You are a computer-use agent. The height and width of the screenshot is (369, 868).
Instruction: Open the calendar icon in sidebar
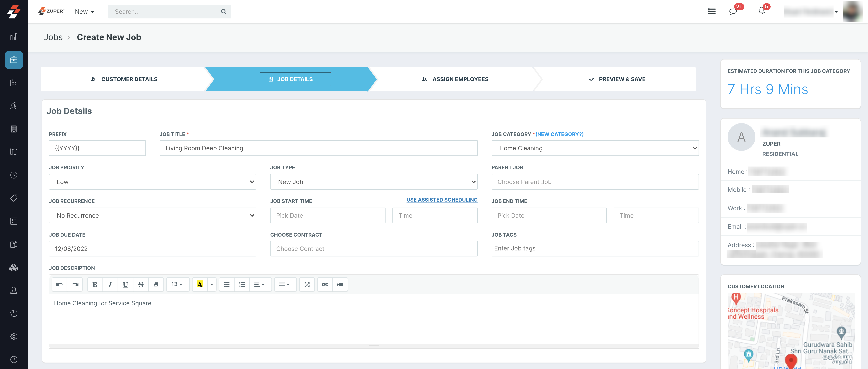point(14,83)
